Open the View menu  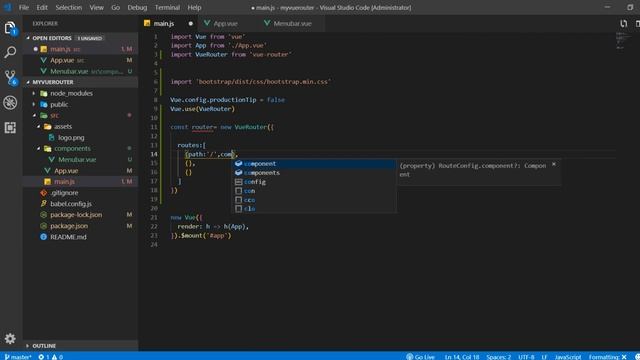click(x=96, y=7)
